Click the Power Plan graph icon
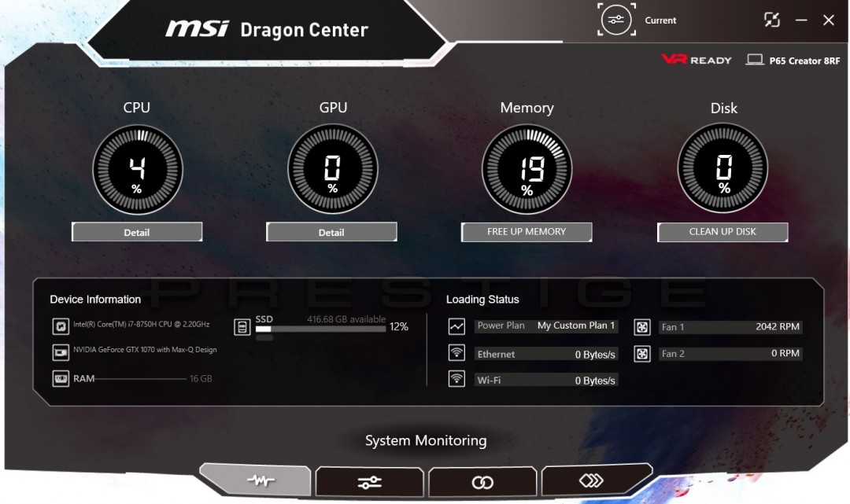850x504 pixels. point(456,326)
